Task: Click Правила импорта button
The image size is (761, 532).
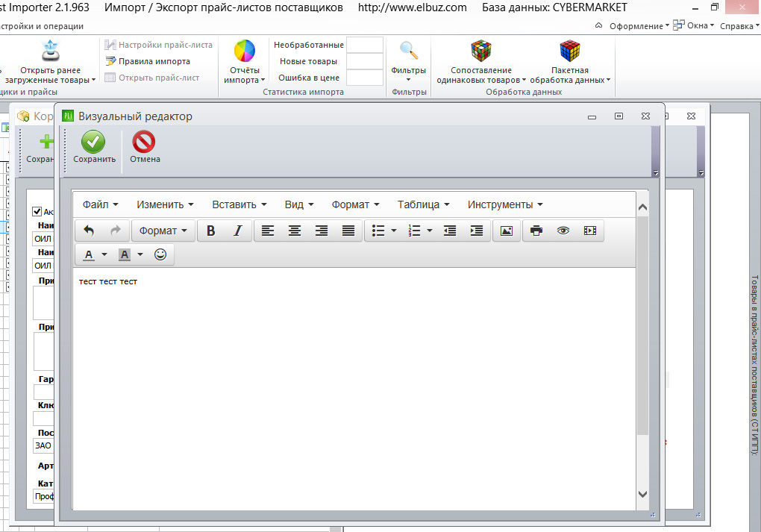Action: click(148, 62)
